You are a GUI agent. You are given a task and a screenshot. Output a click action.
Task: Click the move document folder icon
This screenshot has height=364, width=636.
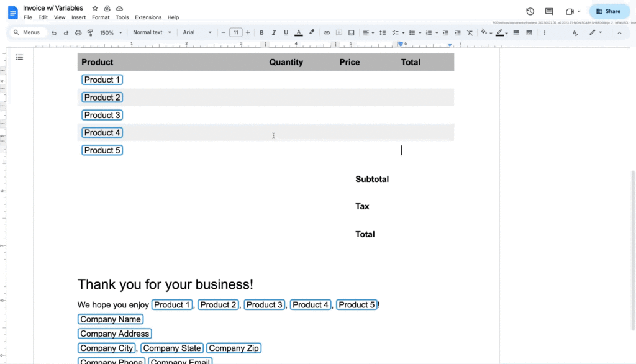pos(107,8)
